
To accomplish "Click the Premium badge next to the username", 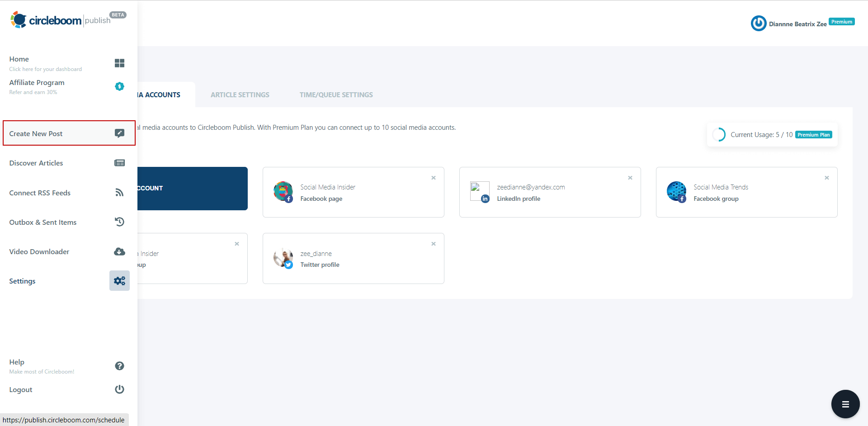I will (841, 21).
